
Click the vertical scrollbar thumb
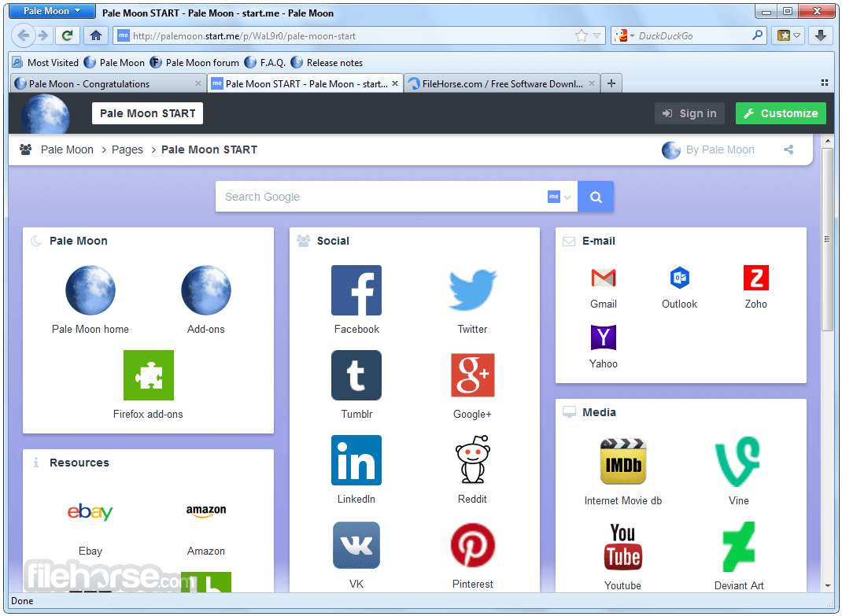click(828, 239)
